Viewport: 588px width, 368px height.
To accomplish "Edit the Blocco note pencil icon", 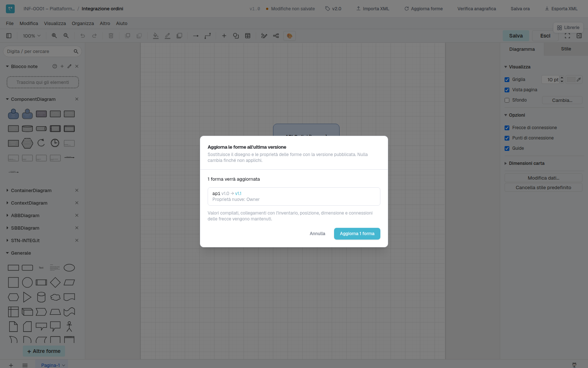I will 69,66.
